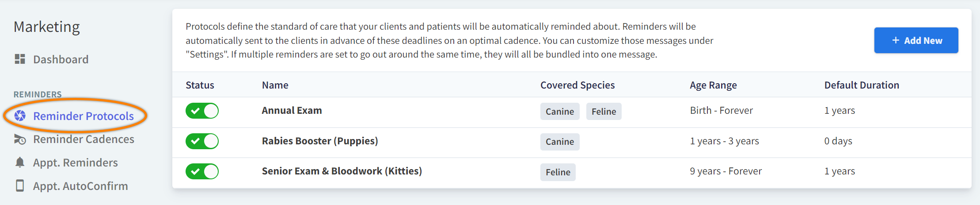Click the Canine tag on Rabies Booster
The width and height of the screenshot is (980, 205).
559,142
